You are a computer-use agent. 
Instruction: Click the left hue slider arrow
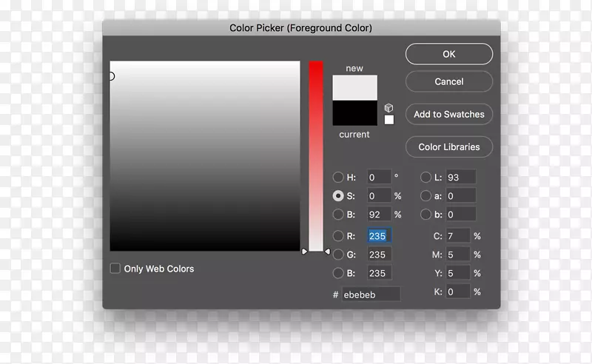[304, 252]
